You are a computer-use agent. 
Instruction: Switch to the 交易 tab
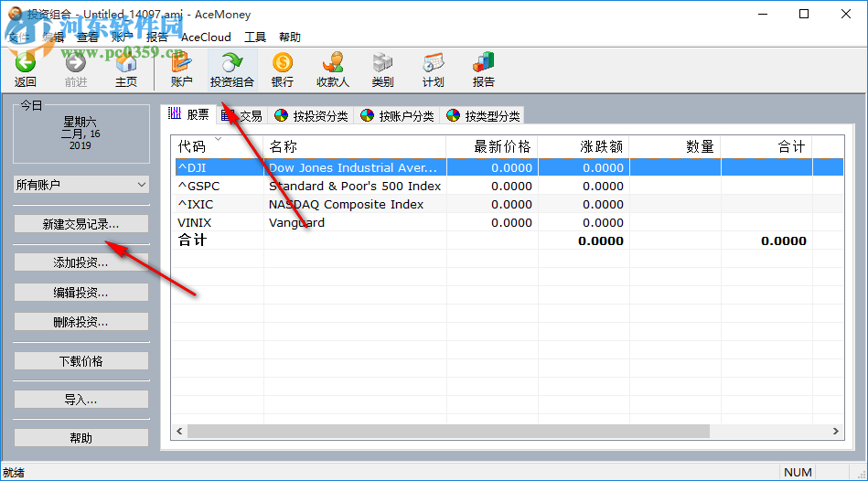tap(241, 116)
